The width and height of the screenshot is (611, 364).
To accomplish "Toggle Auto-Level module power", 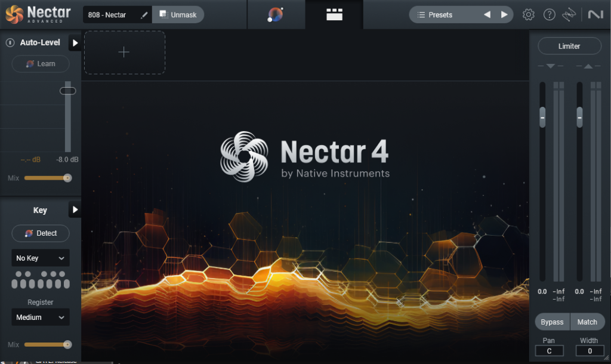I will click(11, 42).
